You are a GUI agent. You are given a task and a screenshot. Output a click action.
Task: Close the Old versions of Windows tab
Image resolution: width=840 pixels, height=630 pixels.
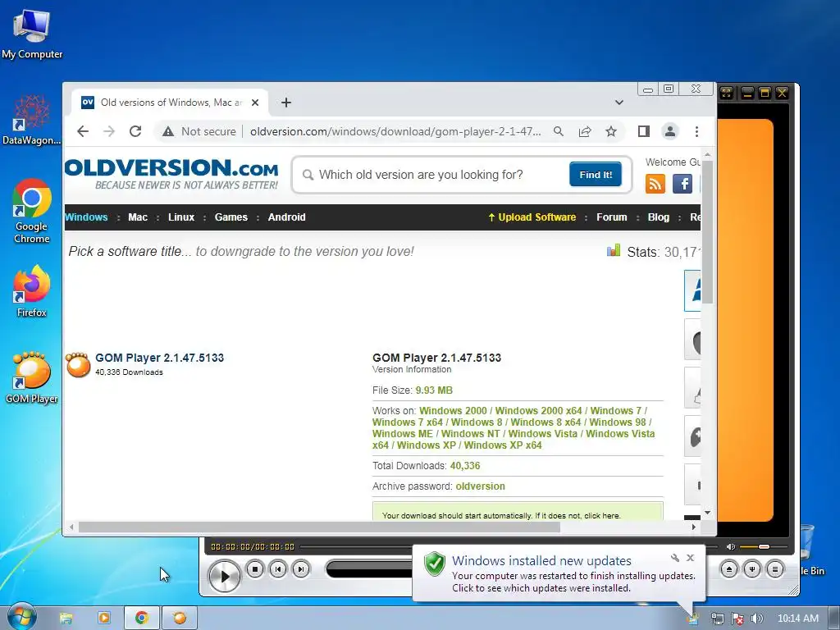click(255, 103)
